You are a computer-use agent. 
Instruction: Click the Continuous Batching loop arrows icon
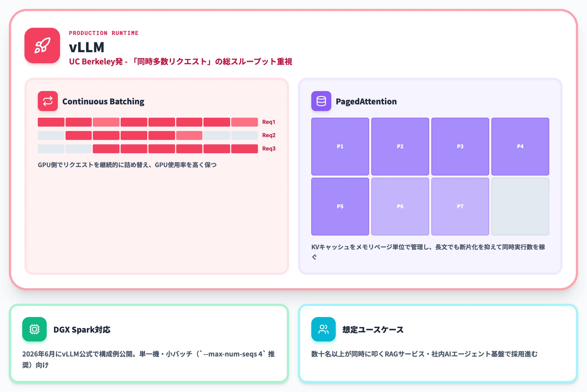coord(48,101)
